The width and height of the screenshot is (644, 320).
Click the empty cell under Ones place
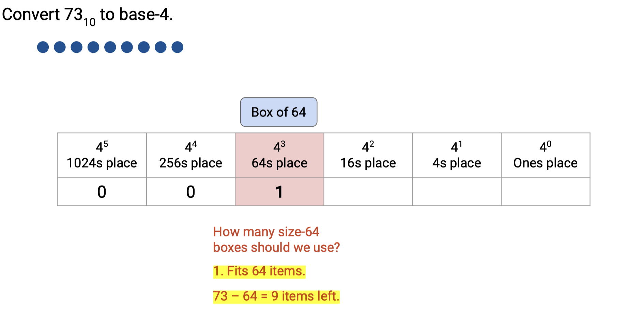point(545,192)
